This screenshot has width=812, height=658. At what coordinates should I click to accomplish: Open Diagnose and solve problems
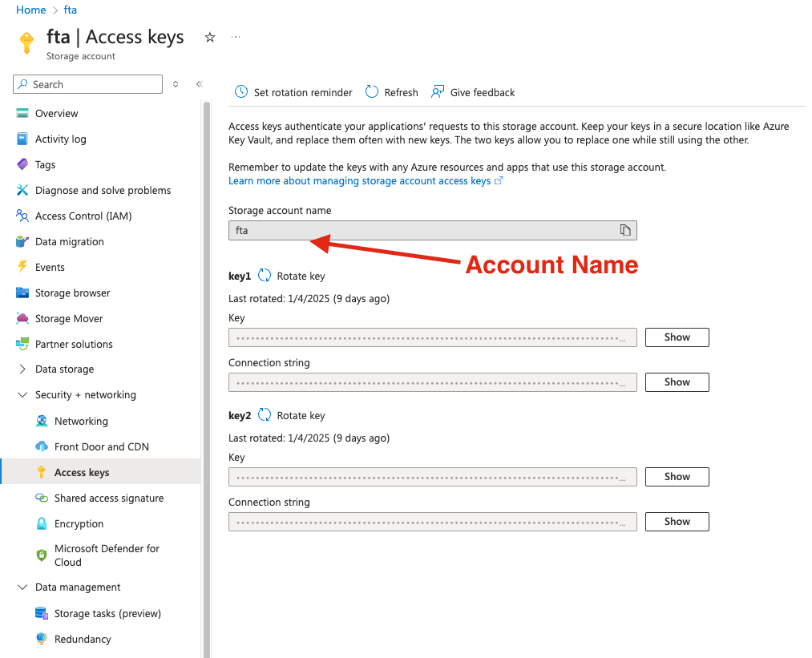[x=103, y=190]
